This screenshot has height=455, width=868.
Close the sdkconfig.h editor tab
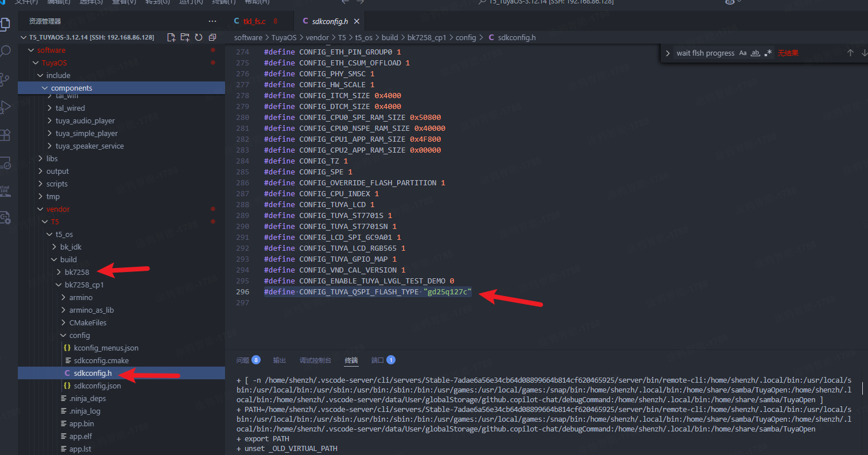tap(356, 21)
